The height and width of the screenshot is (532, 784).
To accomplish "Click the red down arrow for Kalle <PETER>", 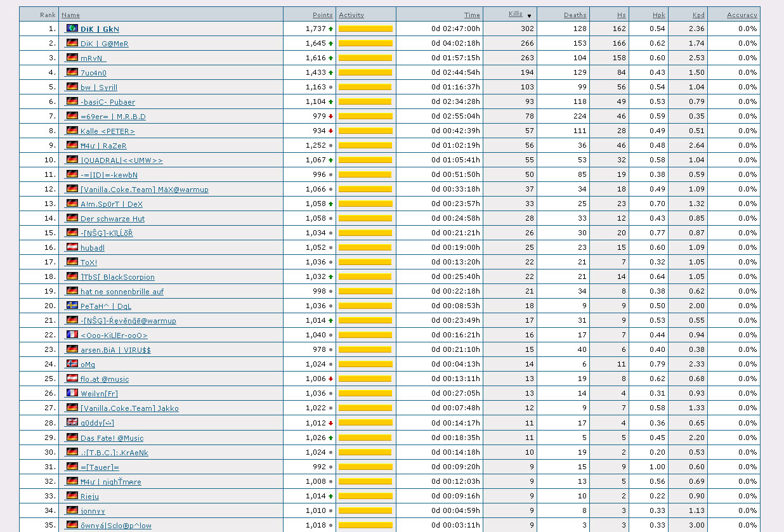I will pyautogui.click(x=330, y=131).
